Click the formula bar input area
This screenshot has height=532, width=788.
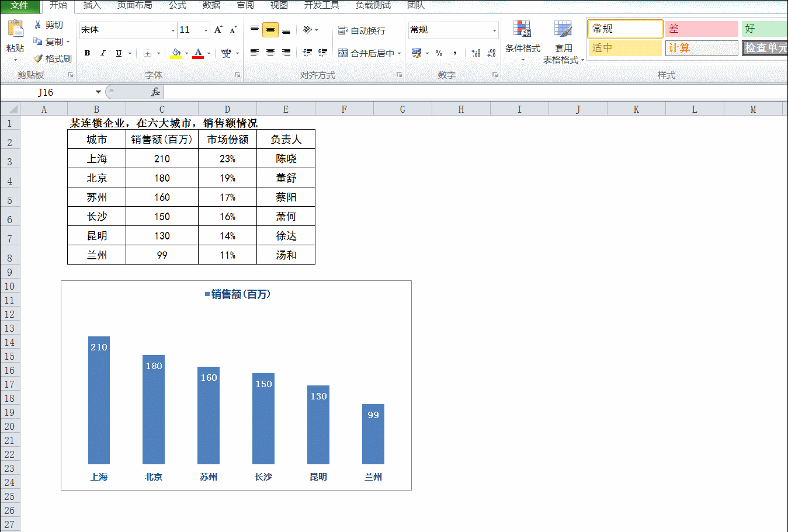tap(475, 92)
